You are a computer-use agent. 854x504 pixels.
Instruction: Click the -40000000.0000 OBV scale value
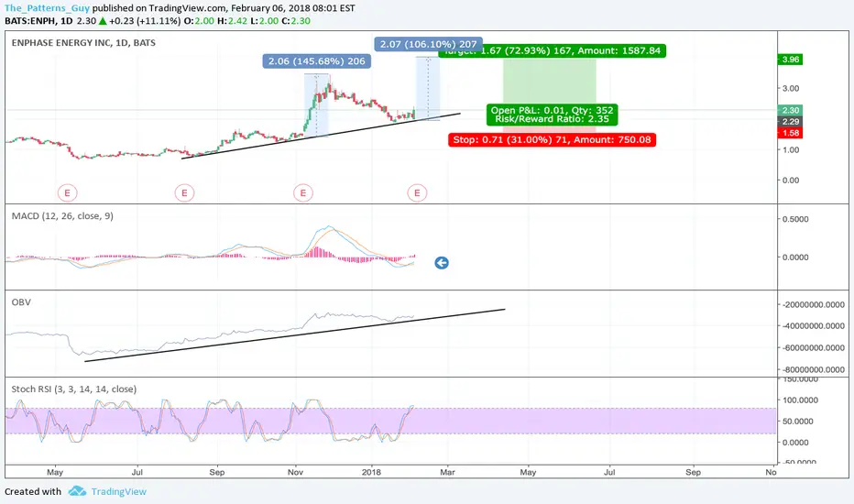[813, 326]
